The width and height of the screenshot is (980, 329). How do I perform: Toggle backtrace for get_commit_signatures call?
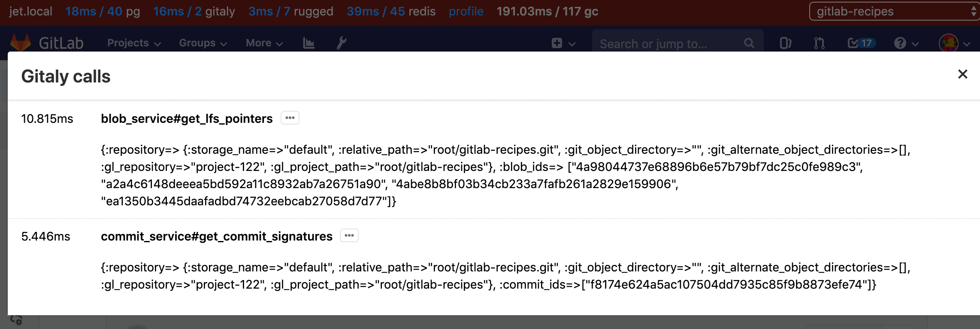pos(349,235)
